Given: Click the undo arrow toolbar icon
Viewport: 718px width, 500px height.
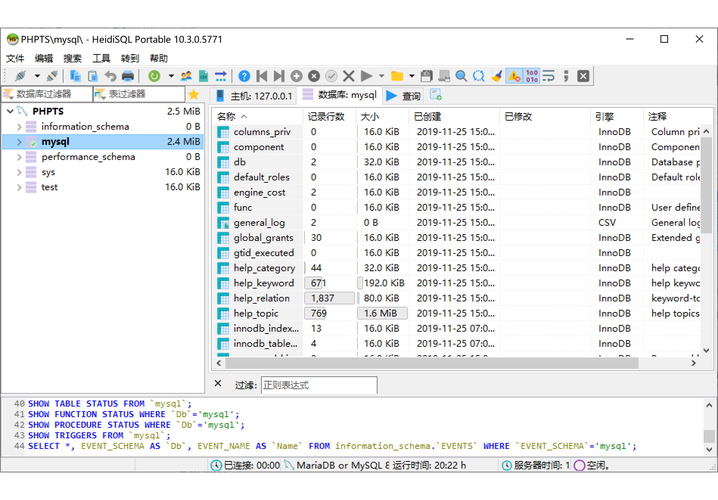Looking at the screenshot, I should click(x=110, y=76).
